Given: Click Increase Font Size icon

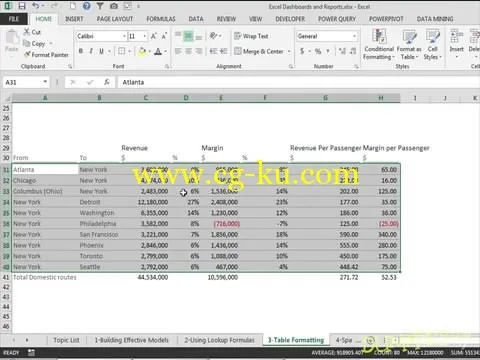Looking at the screenshot, I should tap(154, 36).
